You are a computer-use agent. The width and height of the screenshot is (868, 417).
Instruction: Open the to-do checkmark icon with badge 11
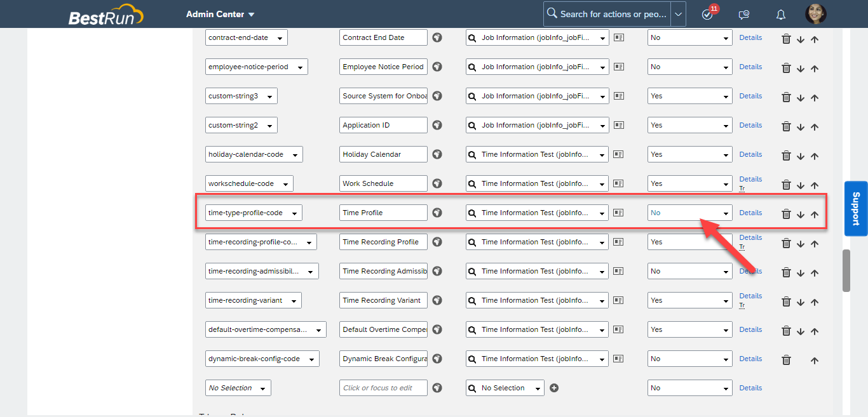(709, 13)
